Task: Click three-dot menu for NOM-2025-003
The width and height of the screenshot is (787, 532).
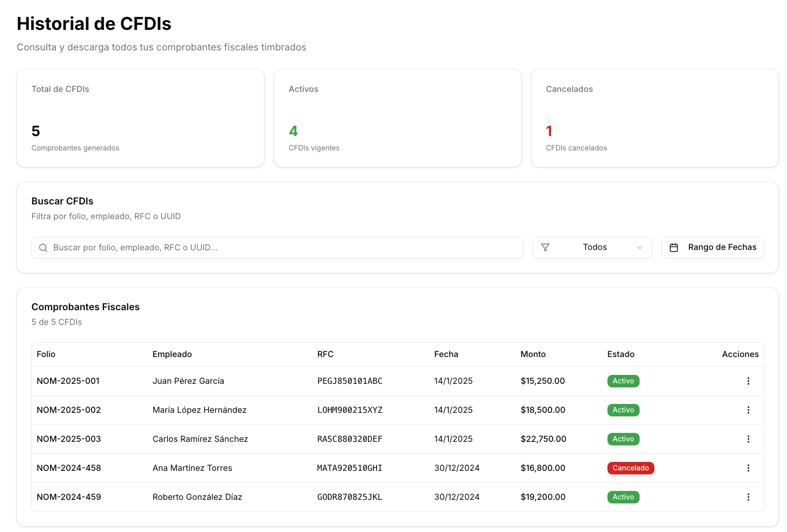Action: point(748,439)
